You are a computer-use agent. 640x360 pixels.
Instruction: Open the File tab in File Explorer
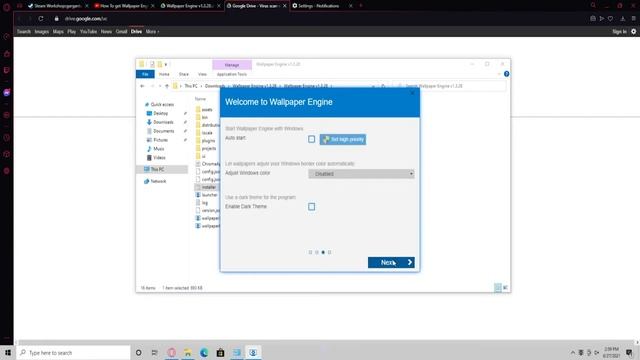pyautogui.click(x=145, y=74)
